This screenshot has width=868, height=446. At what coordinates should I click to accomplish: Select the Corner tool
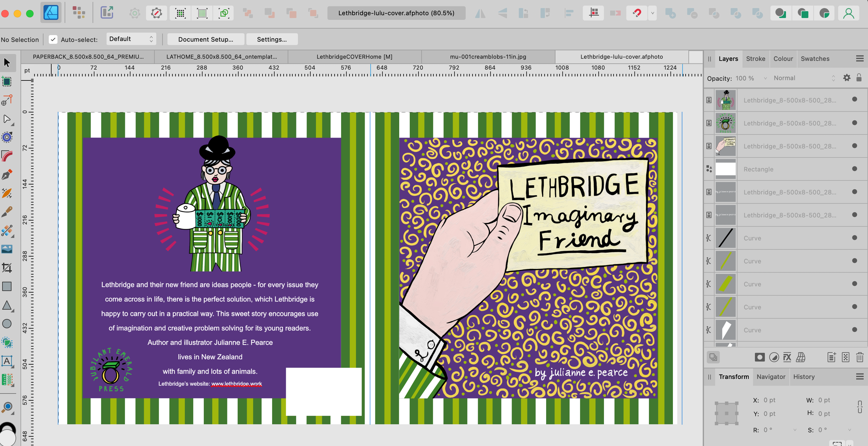(7, 156)
